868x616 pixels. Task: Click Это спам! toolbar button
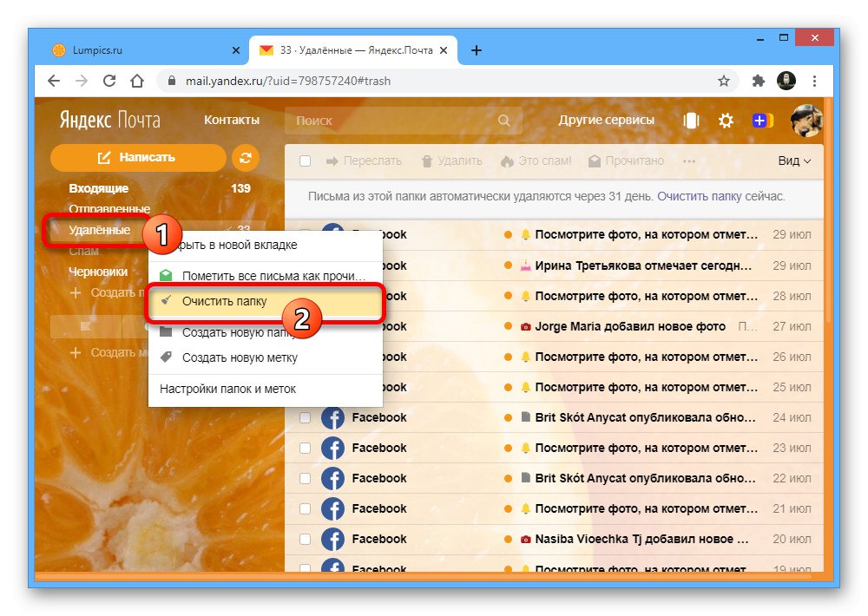(x=536, y=161)
